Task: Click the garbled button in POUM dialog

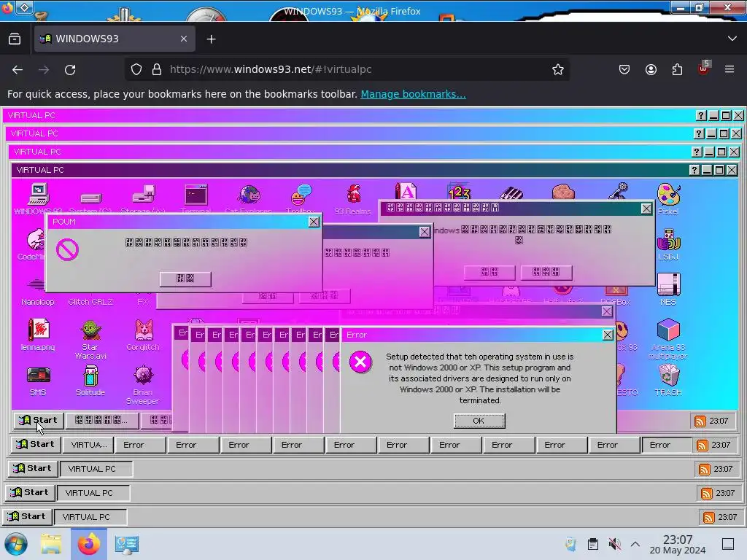Action: coord(185,279)
